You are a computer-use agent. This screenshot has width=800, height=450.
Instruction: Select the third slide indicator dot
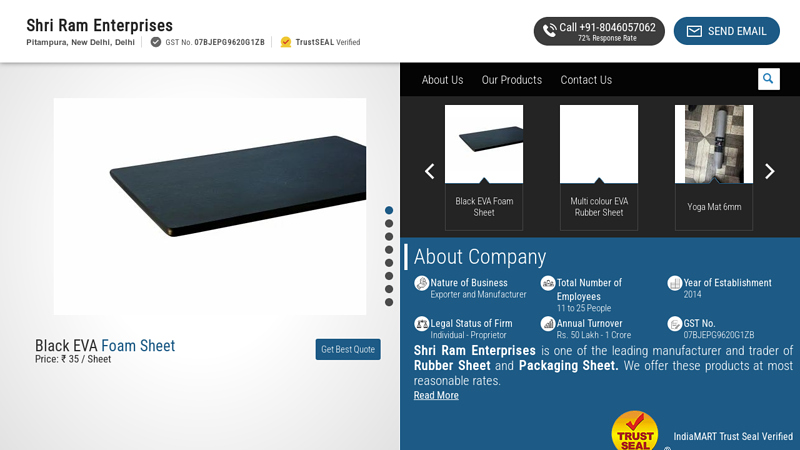pyautogui.click(x=389, y=237)
